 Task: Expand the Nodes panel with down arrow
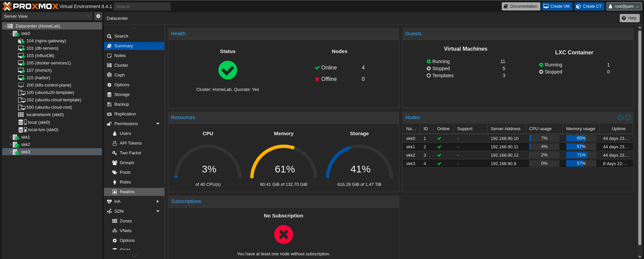coord(628,117)
